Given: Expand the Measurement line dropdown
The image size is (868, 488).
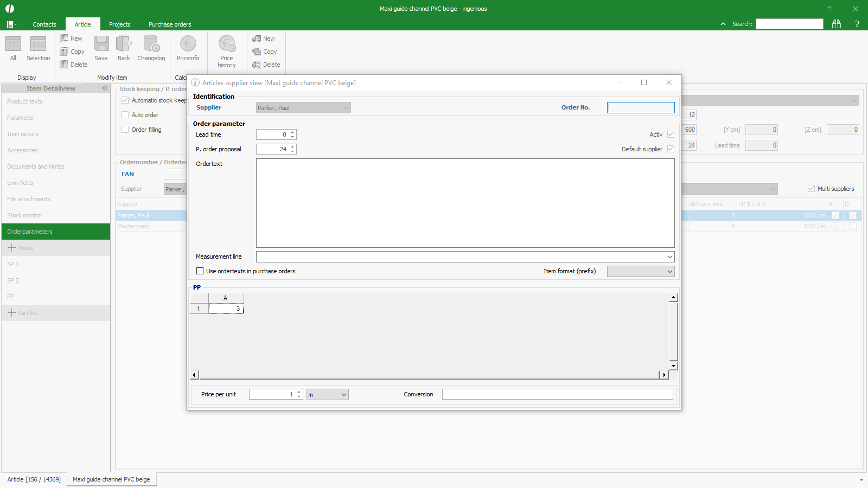Looking at the screenshot, I should coord(669,257).
